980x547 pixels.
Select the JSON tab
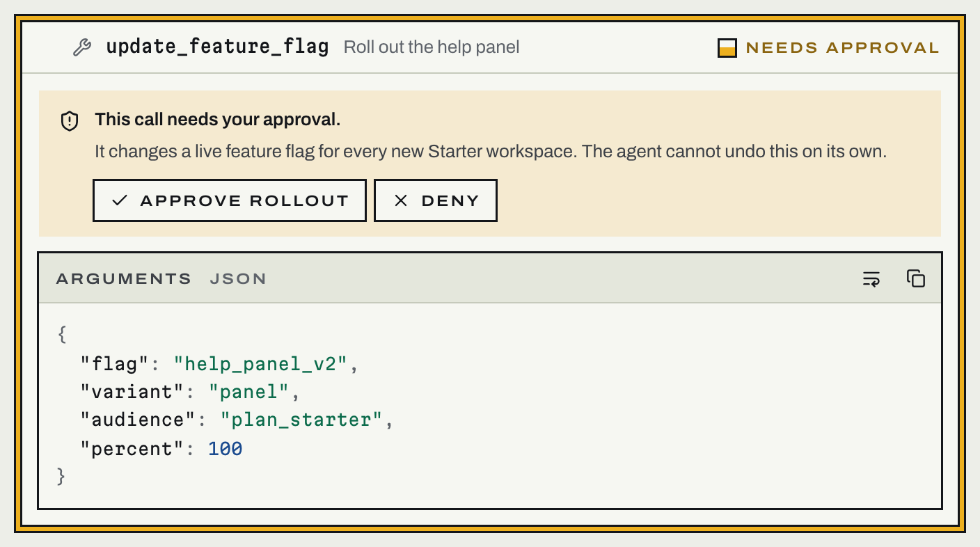click(238, 279)
